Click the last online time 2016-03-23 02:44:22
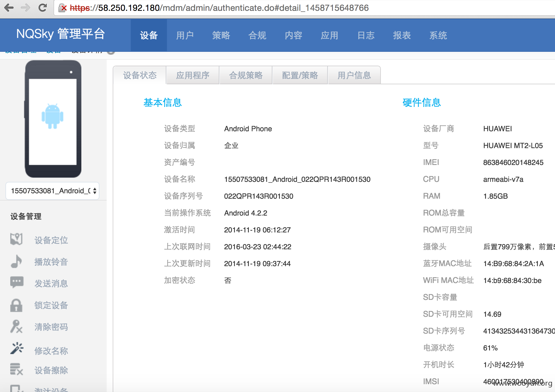The height and width of the screenshot is (392, 555). (x=258, y=247)
